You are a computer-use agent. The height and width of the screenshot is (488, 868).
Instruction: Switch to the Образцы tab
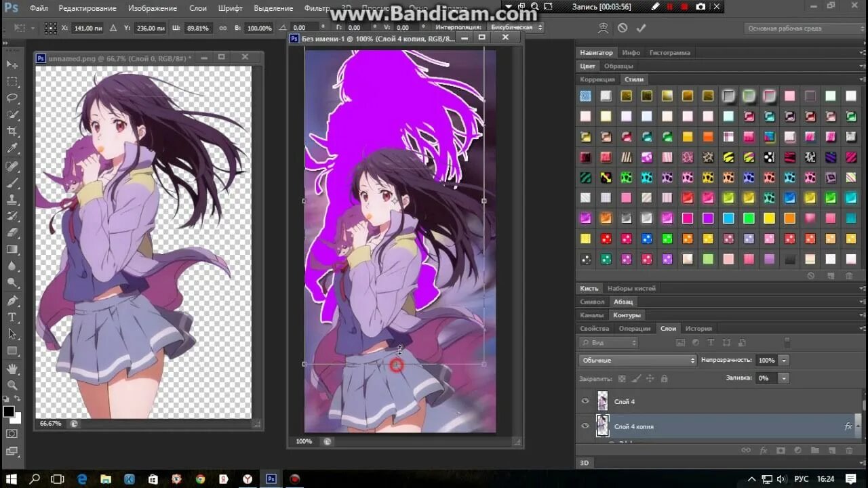(618, 66)
